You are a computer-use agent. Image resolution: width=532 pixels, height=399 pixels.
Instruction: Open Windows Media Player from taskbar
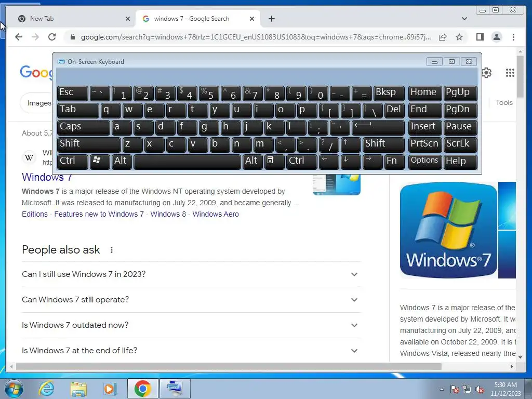[x=110, y=389]
